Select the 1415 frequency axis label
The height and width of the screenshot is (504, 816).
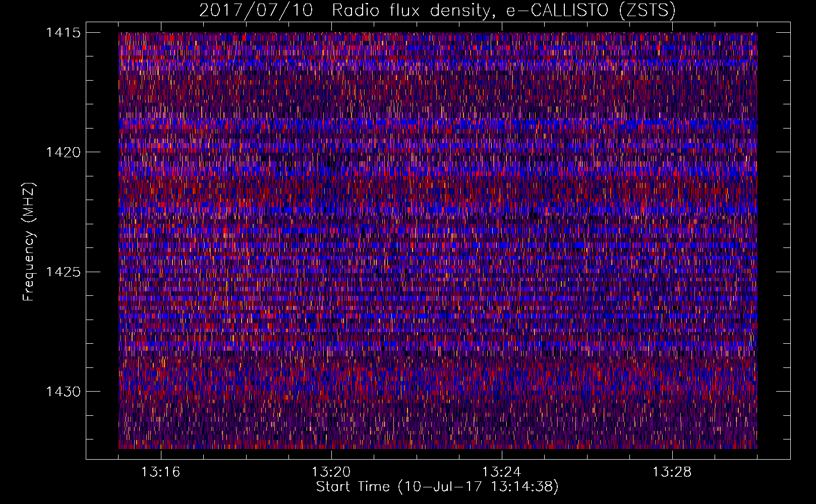63,33
